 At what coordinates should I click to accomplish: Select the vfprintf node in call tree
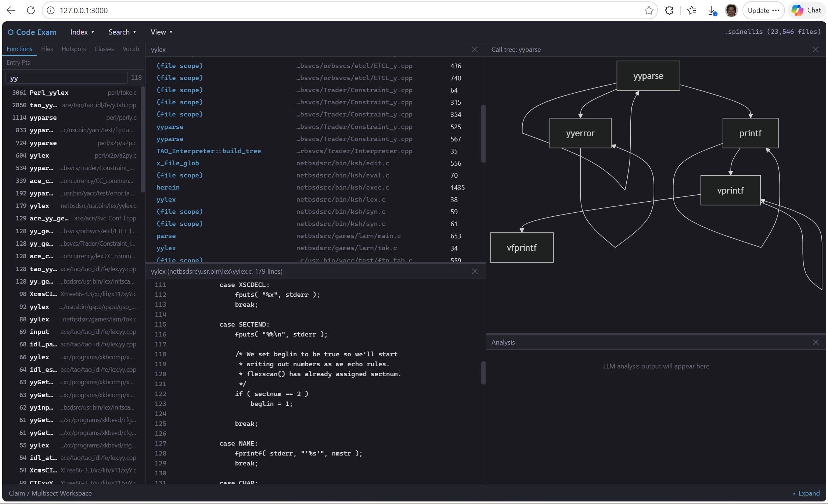(x=521, y=248)
